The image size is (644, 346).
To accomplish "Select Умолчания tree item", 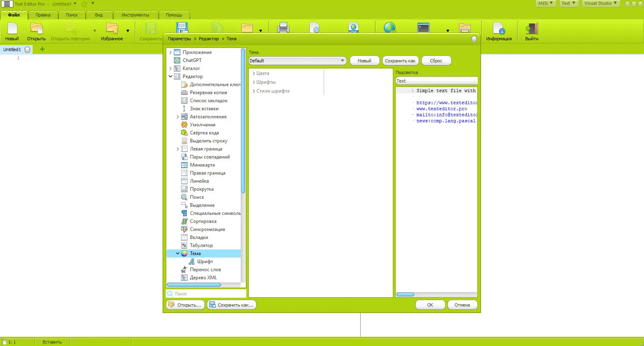I will tap(202, 125).
